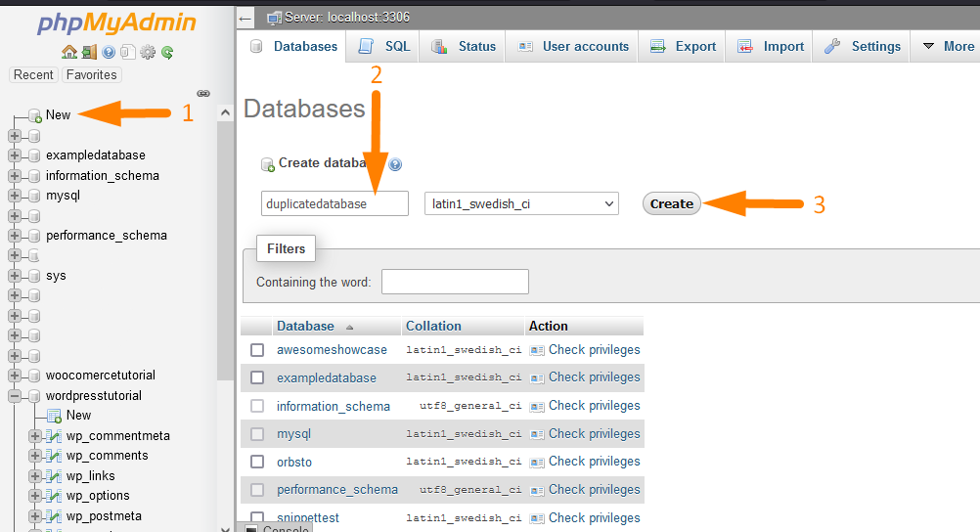Sort by the Collation column header
This screenshot has height=532, width=980.
coord(433,326)
